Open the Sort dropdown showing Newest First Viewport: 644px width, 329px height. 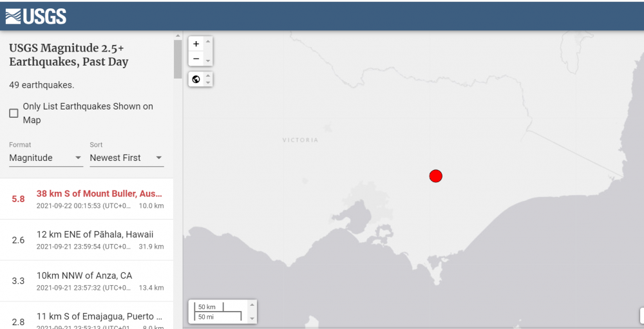click(x=126, y=158)
